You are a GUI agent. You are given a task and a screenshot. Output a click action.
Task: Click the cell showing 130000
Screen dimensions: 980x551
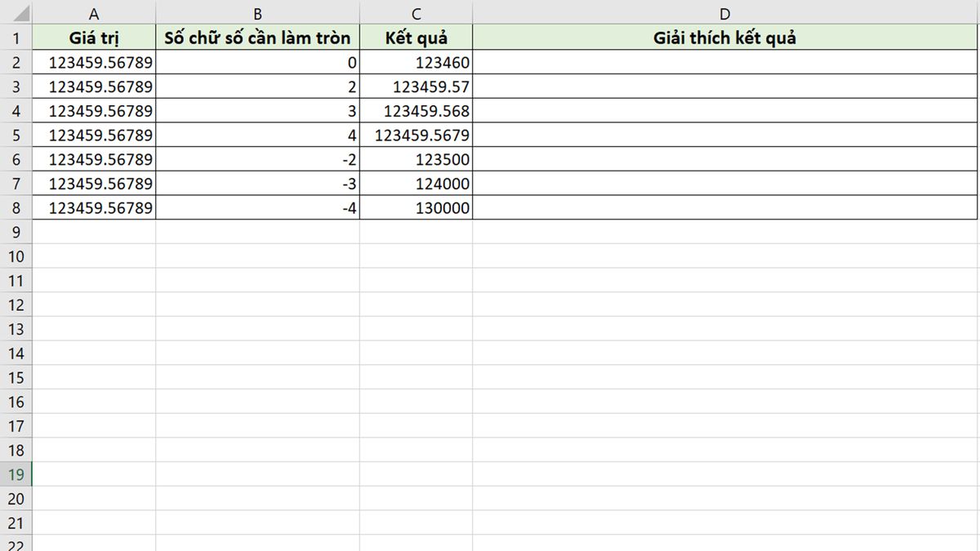(x=416, y=207)
